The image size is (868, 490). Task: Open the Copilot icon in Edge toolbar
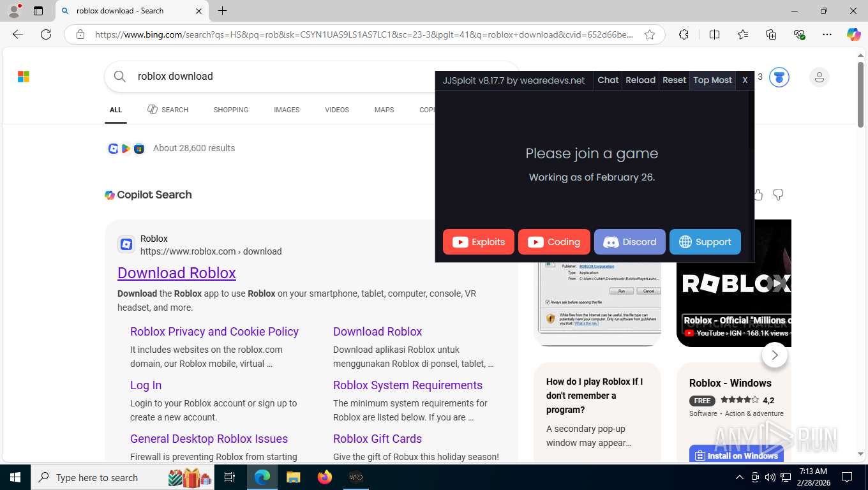point(853,34)
